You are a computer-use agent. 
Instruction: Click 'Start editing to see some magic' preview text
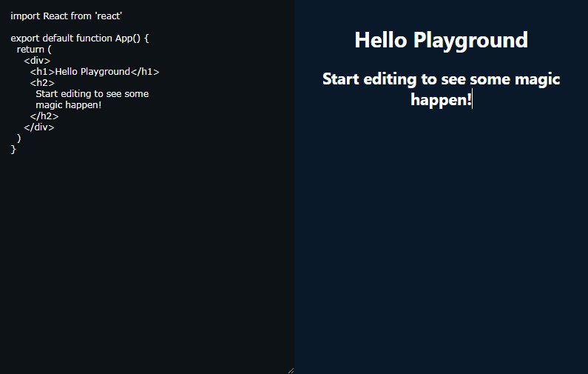pyautogui.click(x=441, y=79)
